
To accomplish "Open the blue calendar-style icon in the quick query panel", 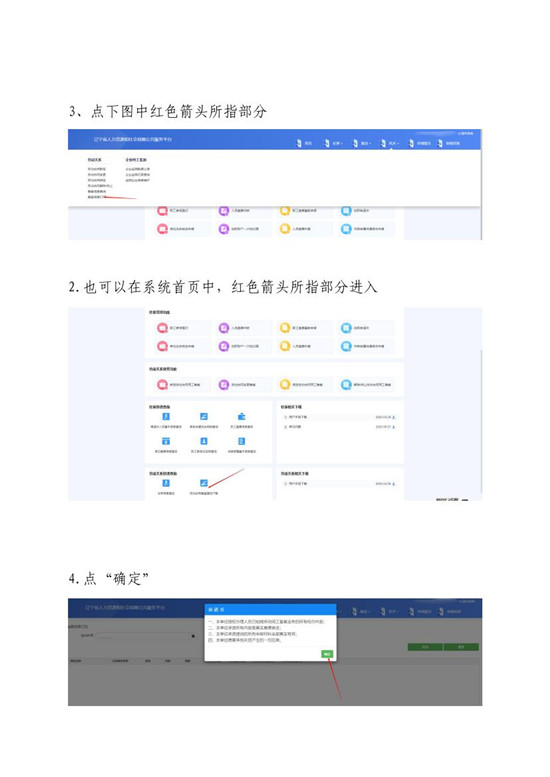I will pyautogui.click(x=166, y=441).
